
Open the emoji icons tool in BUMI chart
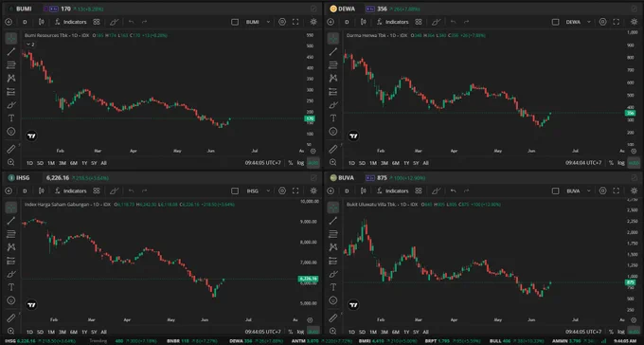[11, 132]
